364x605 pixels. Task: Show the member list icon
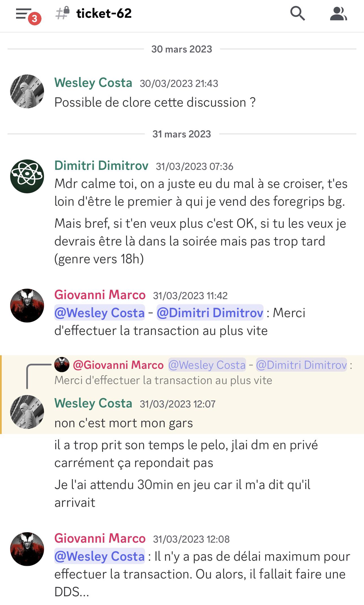tap(338, 14)
